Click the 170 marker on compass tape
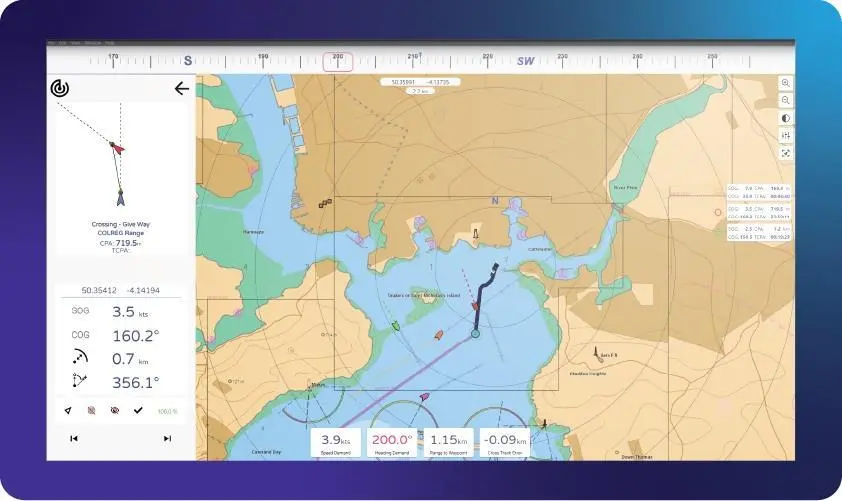842x501 pixels. tap(113, 56)
